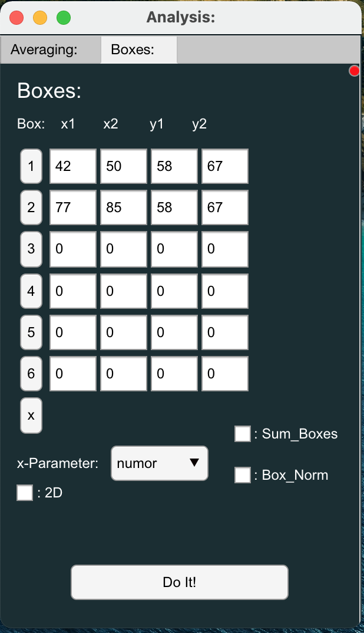Click box 3 y1 input field

(174, 249)
